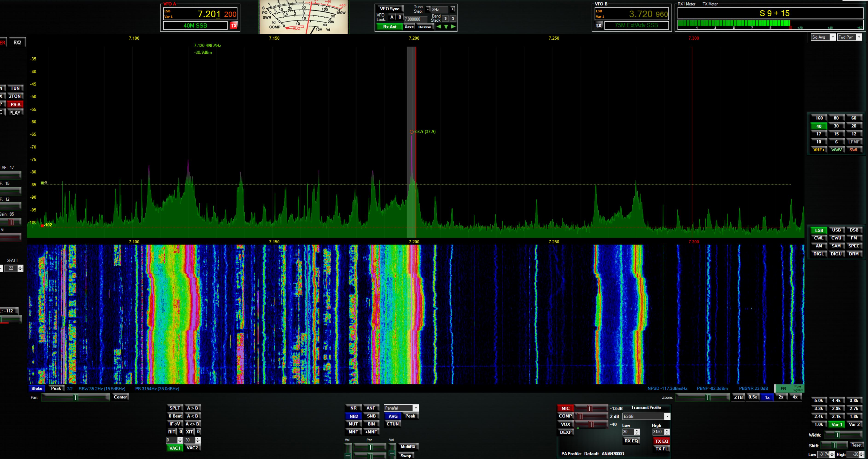This screenshot has height=459, width=868.
Task: Select band stack register 5
Action: (x=453, y=18)
